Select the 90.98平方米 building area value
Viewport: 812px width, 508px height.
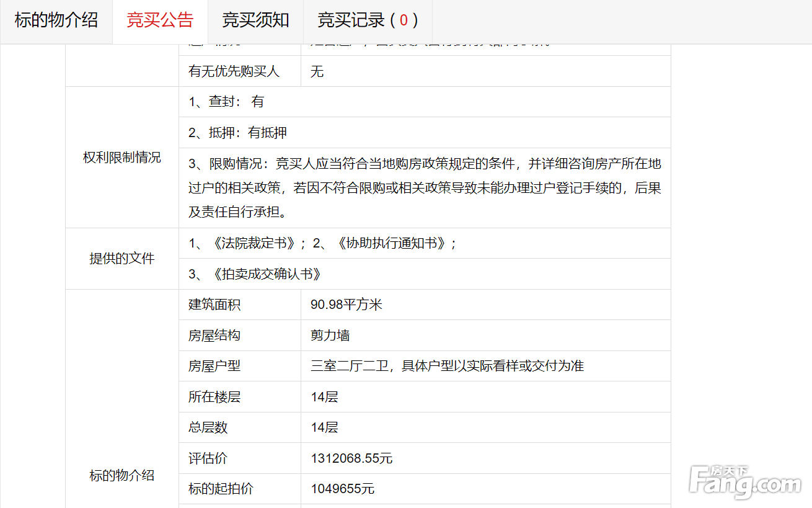click(346, 305)
